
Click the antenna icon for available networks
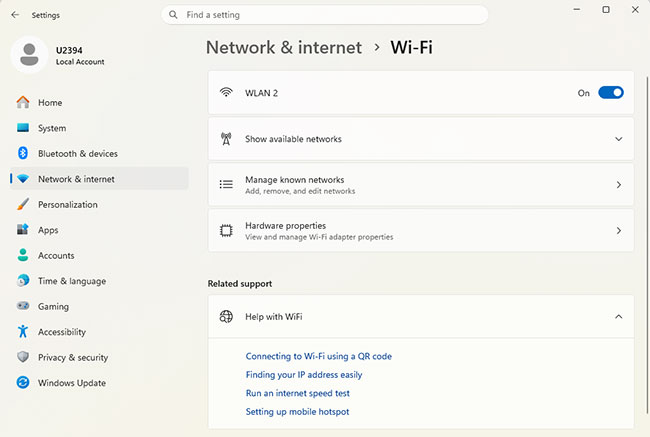pos(226,139)
